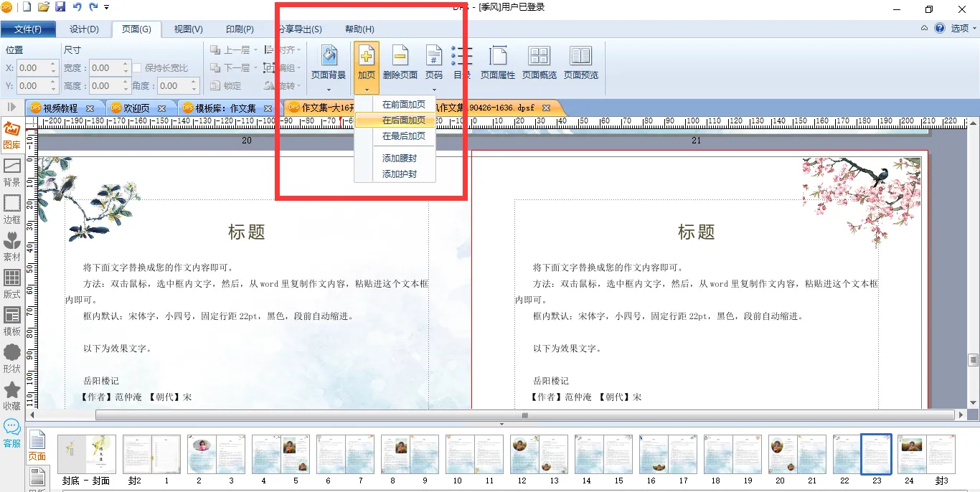
Task: Open the quick access customize arrow
Action: (x=107, y=8)
